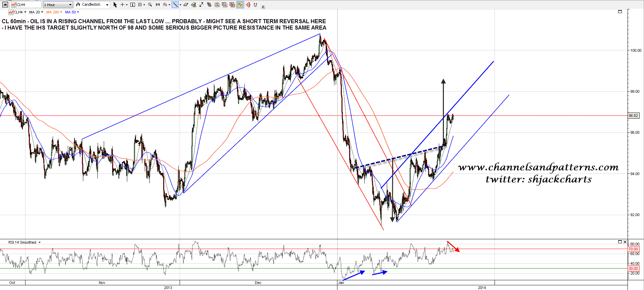
Task: Select the arrow pointer tool
Action: point(115,5)
